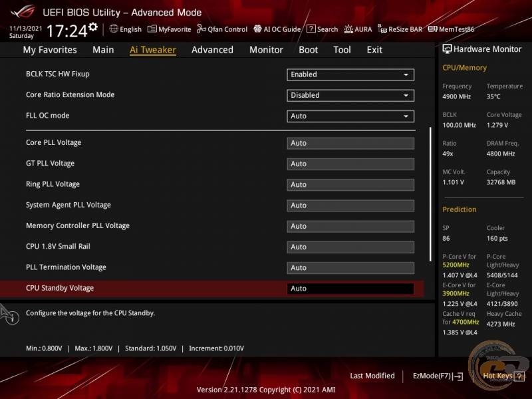Open FLL OC mode dropdown
The height and width of the screenshot is (399, 532).
coord(350,116)
